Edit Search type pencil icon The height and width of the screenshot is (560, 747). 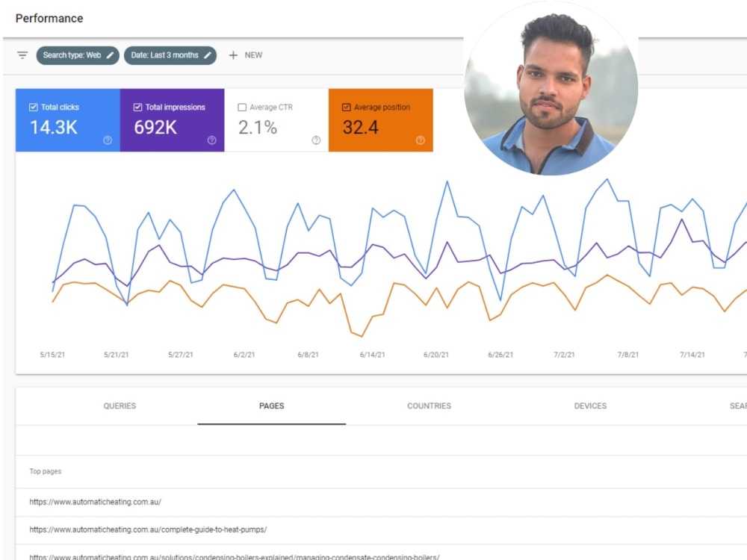point(110,55)
